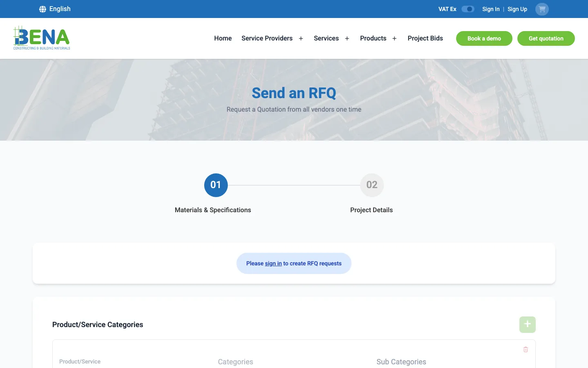This screenshot has width=588, height=368.
Task: Click the 'Project Details' step label
Action: click(372, 210)
